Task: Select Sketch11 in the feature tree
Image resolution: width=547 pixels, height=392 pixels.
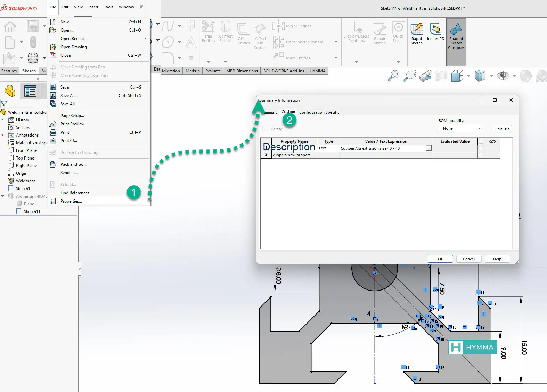Action: 32,211
